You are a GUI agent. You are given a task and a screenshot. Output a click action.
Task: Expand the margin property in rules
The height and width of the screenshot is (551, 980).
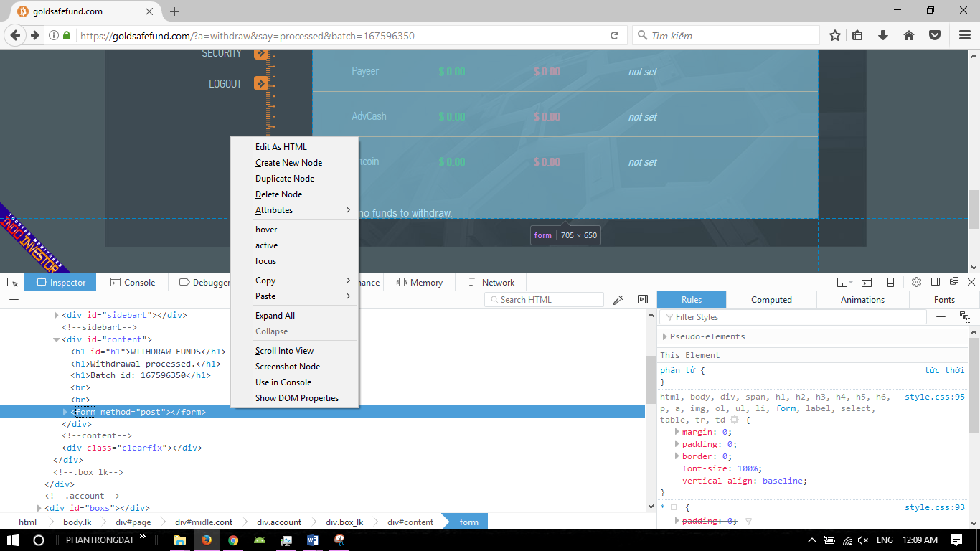[677, 432]
